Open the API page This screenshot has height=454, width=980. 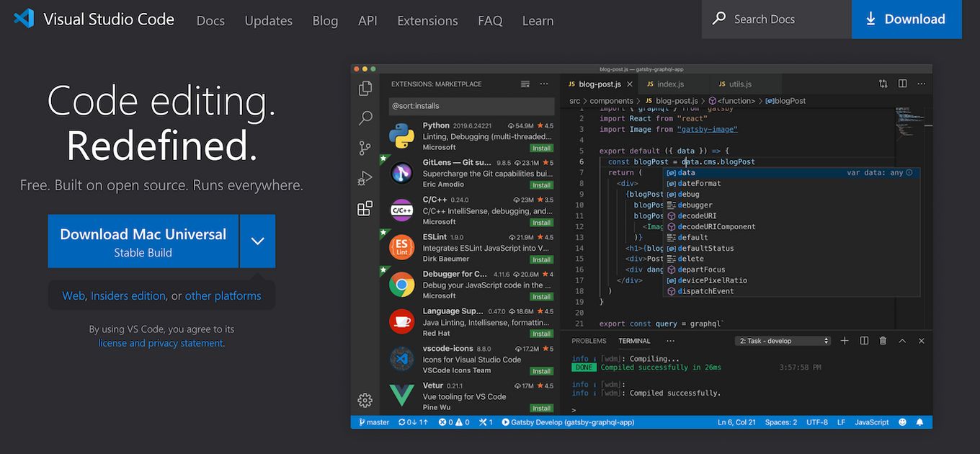(x=367, y=21)
